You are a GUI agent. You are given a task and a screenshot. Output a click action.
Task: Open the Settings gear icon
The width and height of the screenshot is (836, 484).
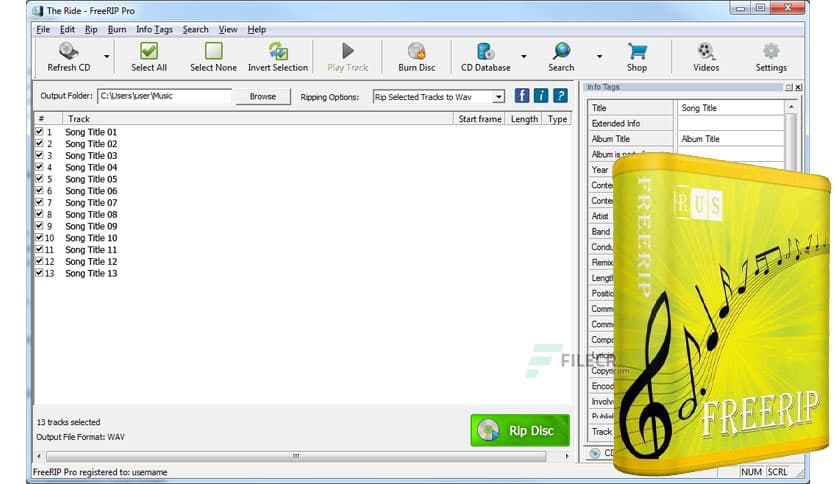[770, 51]
